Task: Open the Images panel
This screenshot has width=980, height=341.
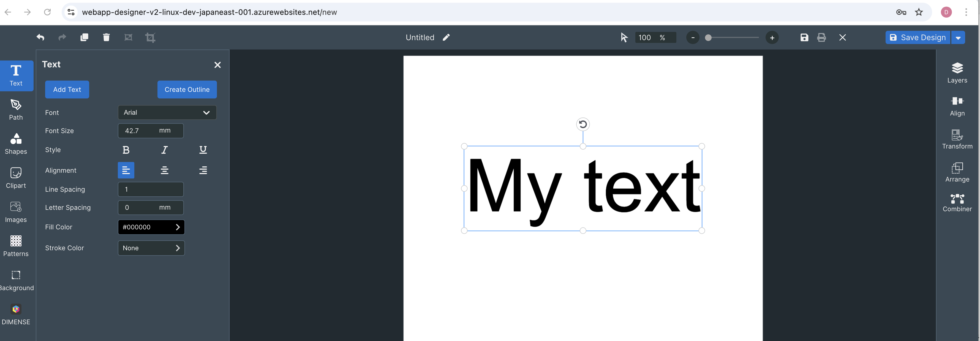Action: (x=16, y=212)
